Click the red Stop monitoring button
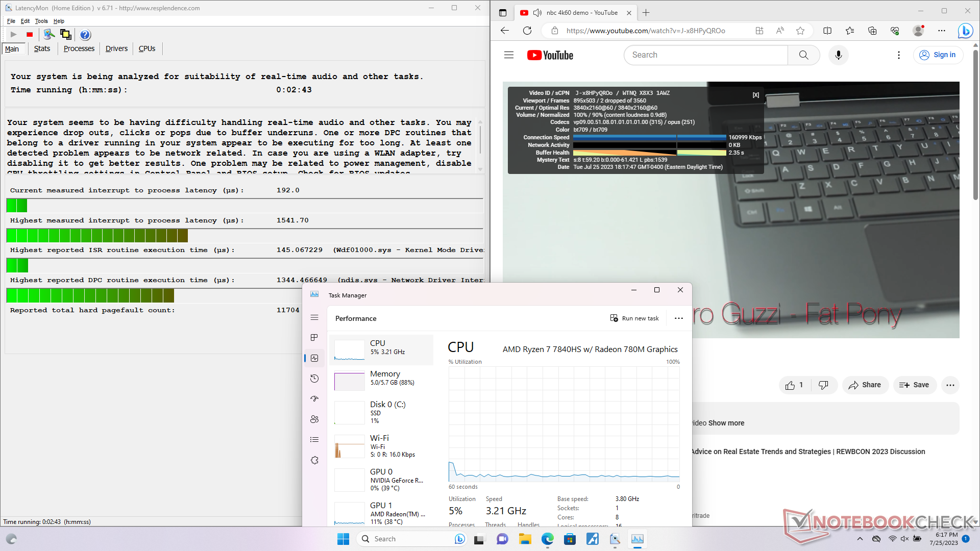The width and height of the screenshot is (980, 551). 30,35
